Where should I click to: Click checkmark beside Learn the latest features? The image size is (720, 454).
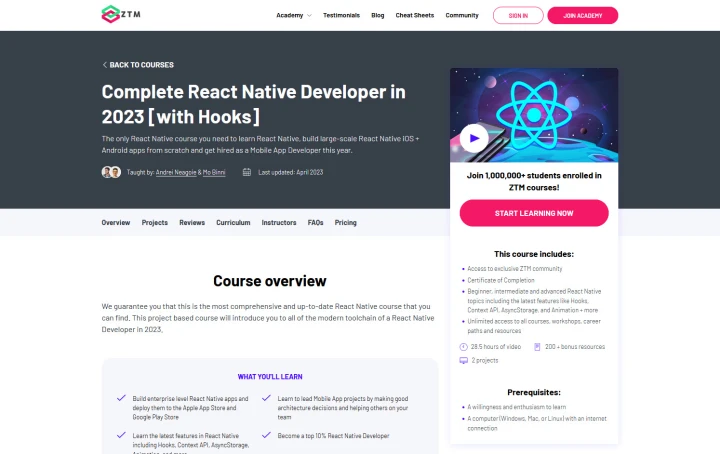(x=121, y=435)
